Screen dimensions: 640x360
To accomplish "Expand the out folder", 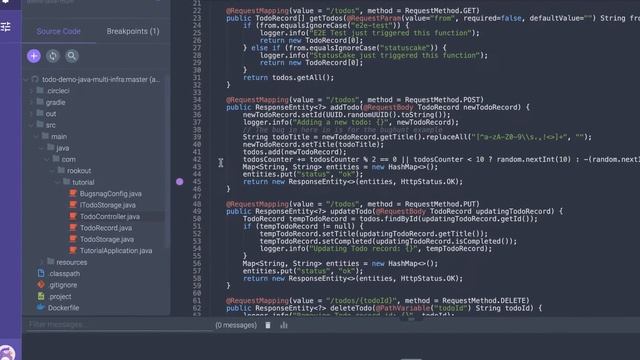I will pyautogui.click(x=32, y=113).
